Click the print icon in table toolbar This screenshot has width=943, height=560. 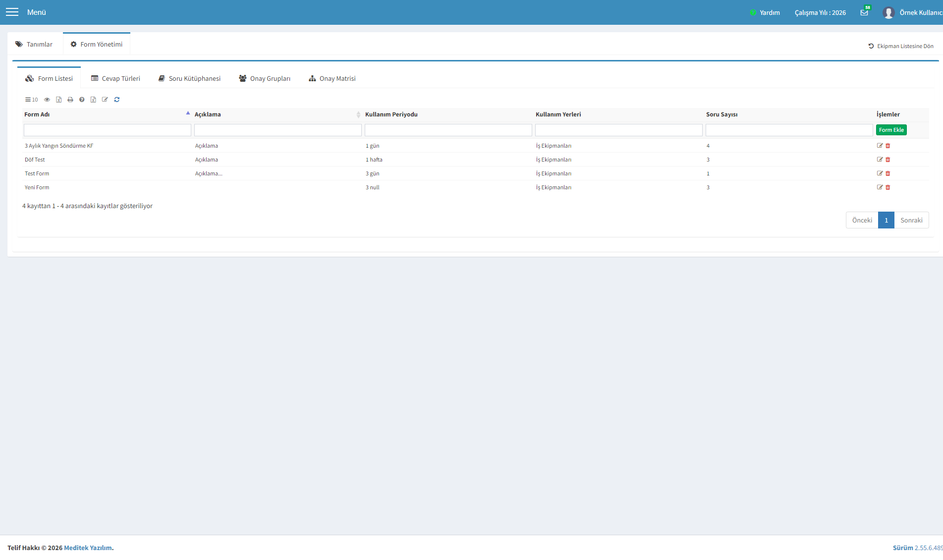[70, 100]
